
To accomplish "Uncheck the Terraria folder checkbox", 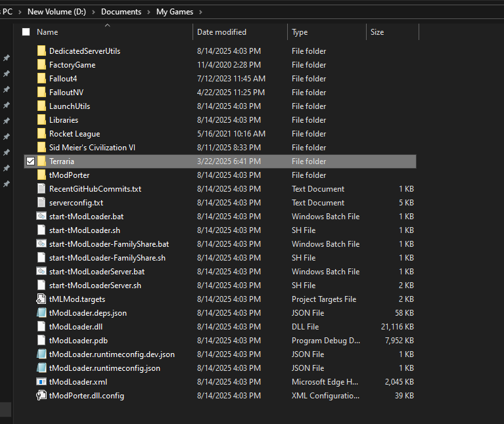I will click(x=30, y=161).
